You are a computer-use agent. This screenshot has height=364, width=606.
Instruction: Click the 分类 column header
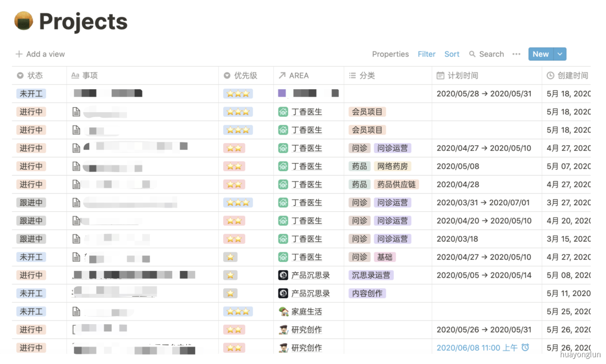[x=388, y=75]
